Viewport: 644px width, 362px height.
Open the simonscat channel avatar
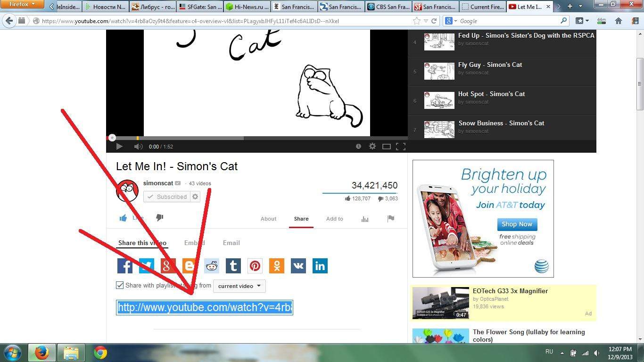(x=127, y=191)
